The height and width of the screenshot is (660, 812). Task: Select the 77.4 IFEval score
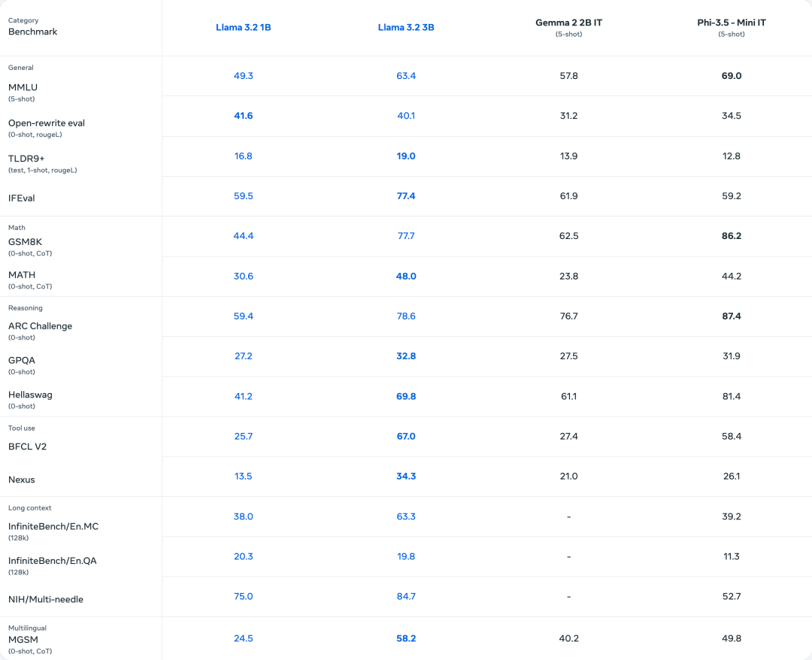click(406, 195)
